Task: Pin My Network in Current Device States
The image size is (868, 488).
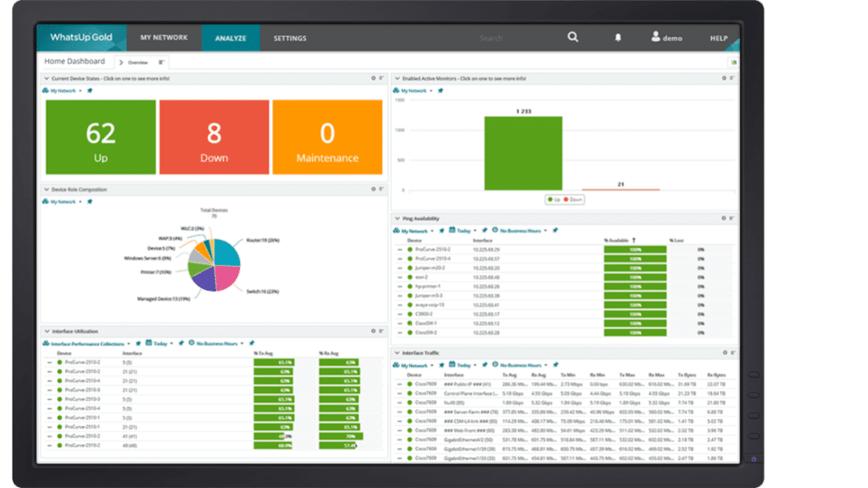Action: 90,90
